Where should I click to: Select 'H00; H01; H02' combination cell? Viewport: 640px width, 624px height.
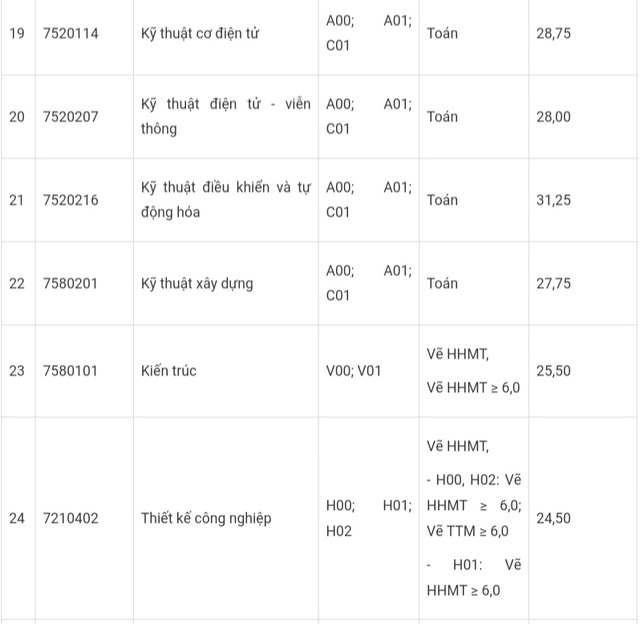pos(369,519)
